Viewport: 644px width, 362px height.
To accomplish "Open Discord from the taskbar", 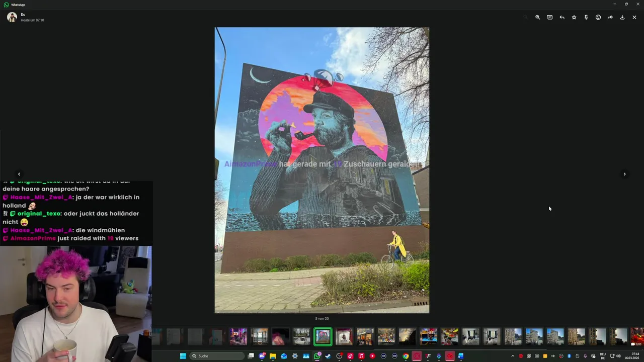I will (262, 356).
